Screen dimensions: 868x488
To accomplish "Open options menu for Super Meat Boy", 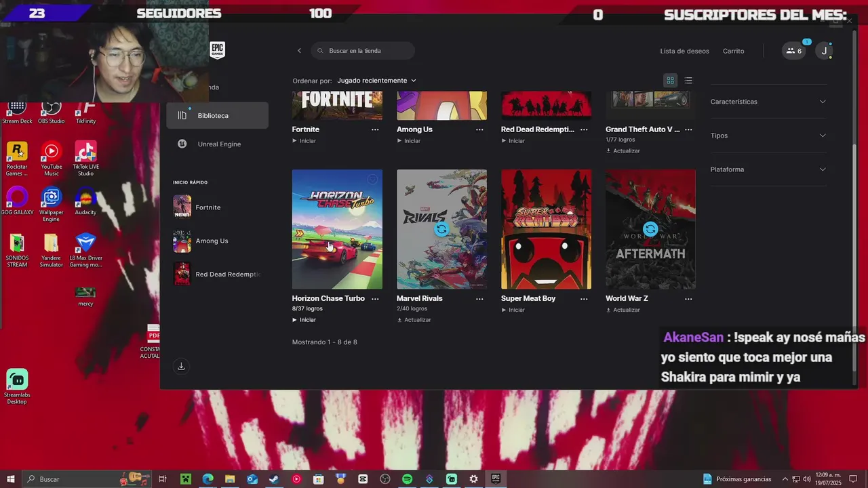I will click(584, 299).
